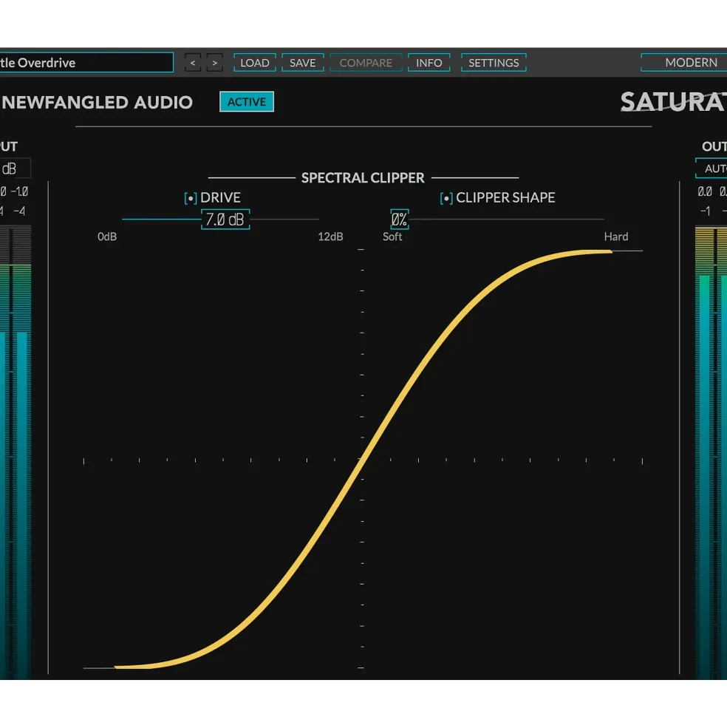727x728 pixels.
Task: Click the input dB value field
Action: click(15, 169)
